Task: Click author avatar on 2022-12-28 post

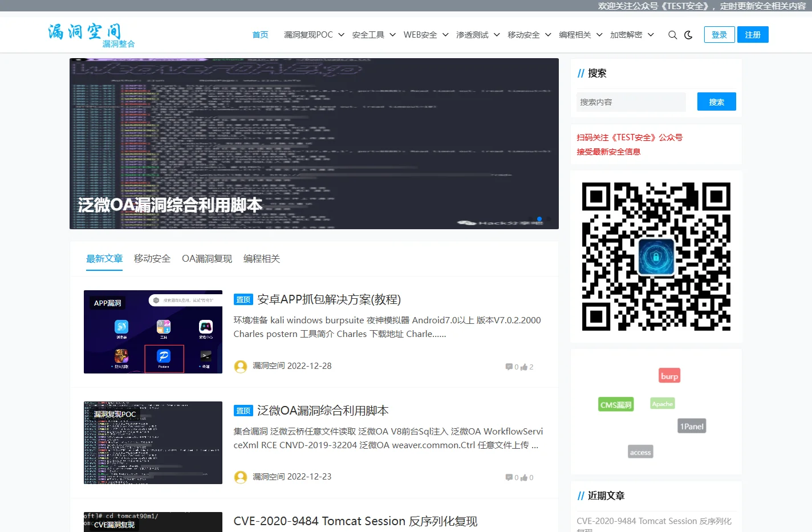Action: click(x=241, y=367)
